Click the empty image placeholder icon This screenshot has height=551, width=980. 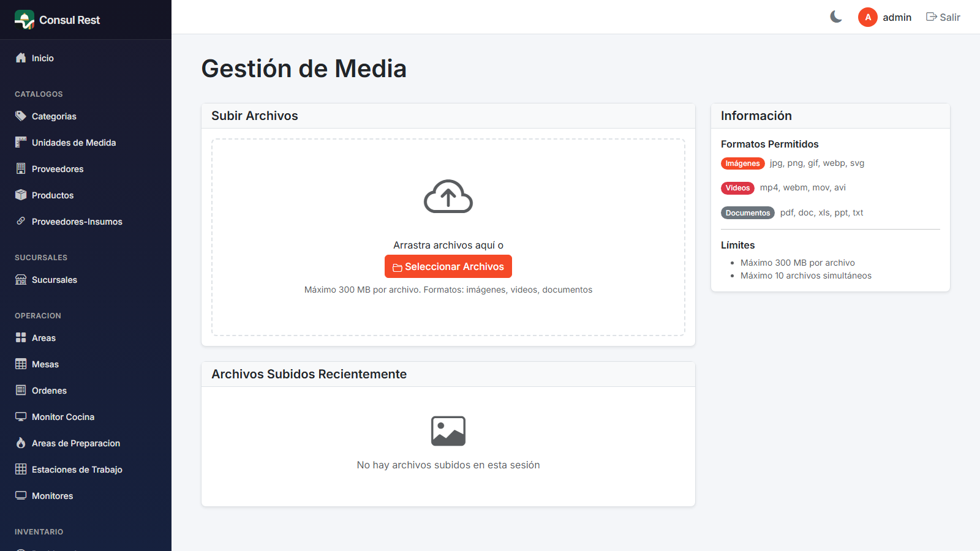(x=448, y=431)
